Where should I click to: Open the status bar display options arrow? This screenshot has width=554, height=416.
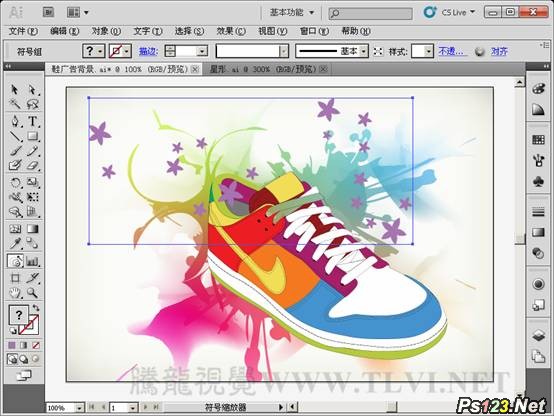coord(281,408)
